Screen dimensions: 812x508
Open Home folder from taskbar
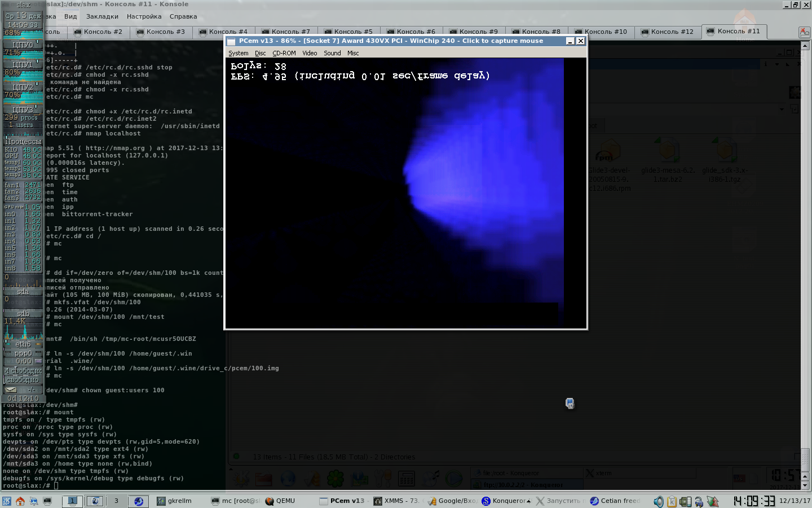point(20,501)
